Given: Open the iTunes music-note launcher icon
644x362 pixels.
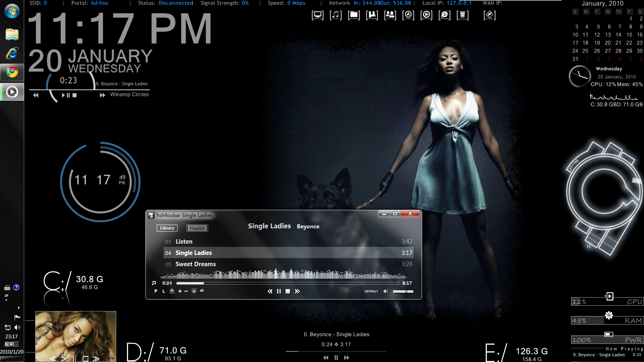Looking at the screenshot, I should (335, 15).
